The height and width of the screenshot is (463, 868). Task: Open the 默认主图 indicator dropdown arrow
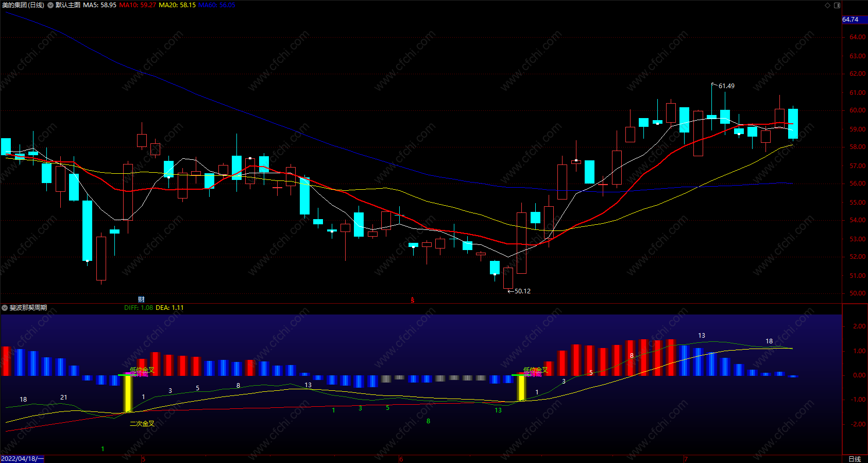50,5
